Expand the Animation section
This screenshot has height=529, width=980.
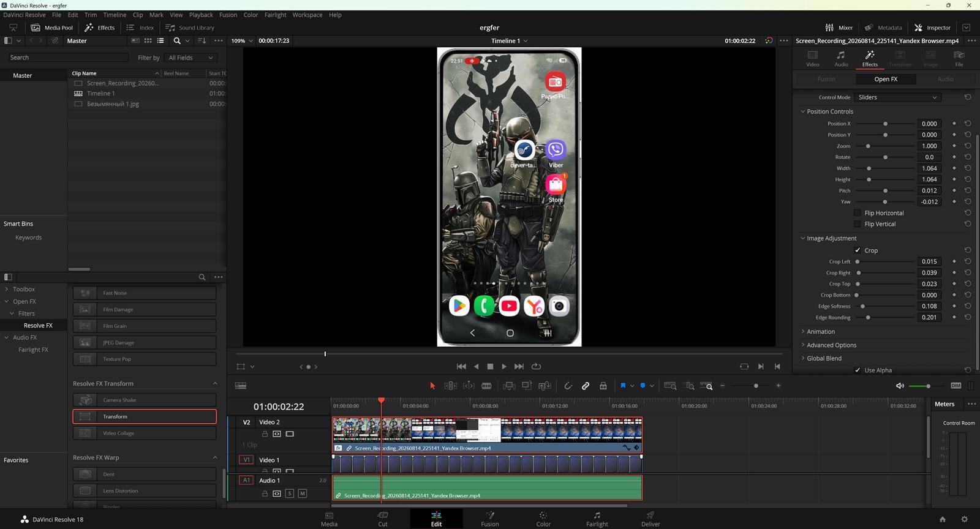point(803,332)
